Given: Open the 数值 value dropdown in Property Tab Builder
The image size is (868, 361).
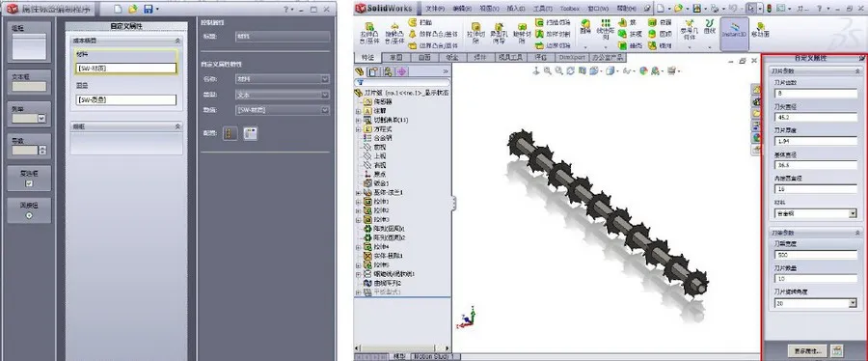Looking at the screenshot, I should pyautogui.click(x=325, y=110).
